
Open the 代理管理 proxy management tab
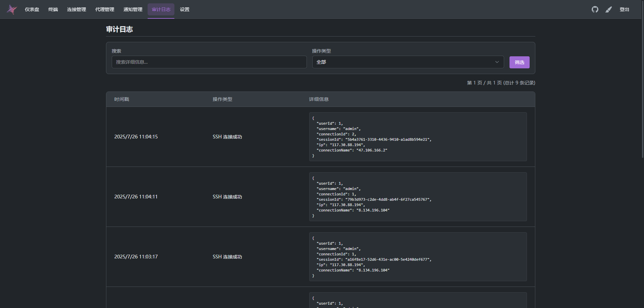(x=105, y=9)
